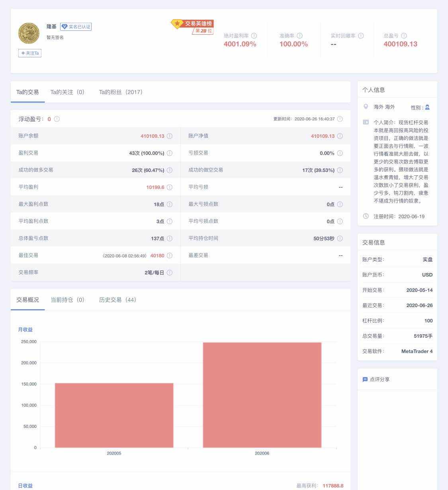
Task: Select 交易软件 value MetaTrader 4
Action: coord(417,351)
